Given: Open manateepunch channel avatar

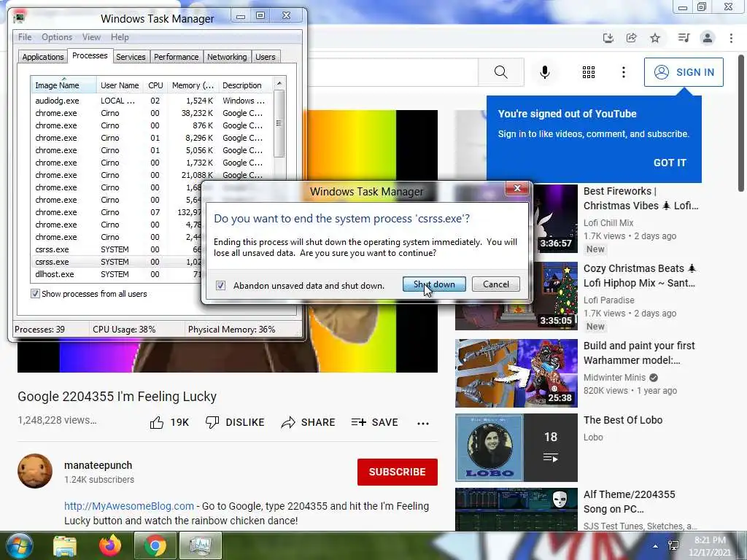Looking at the screenshot, I should pos(35,471).
